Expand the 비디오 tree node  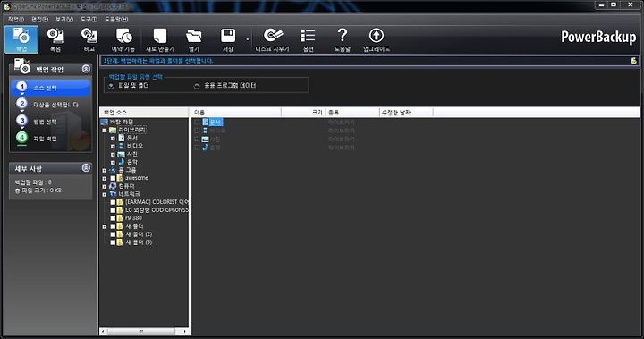click(113, 147)
